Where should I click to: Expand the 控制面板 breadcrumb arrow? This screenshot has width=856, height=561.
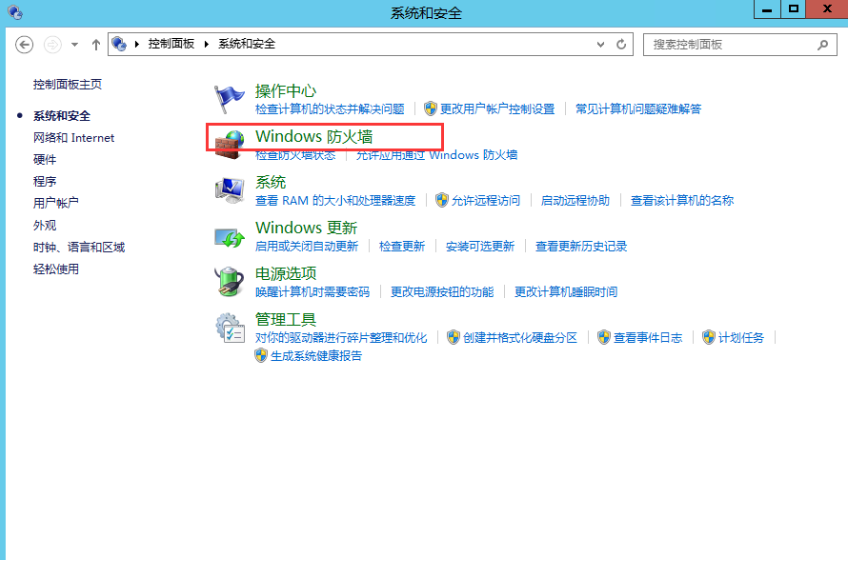click(x=206, y=44)
